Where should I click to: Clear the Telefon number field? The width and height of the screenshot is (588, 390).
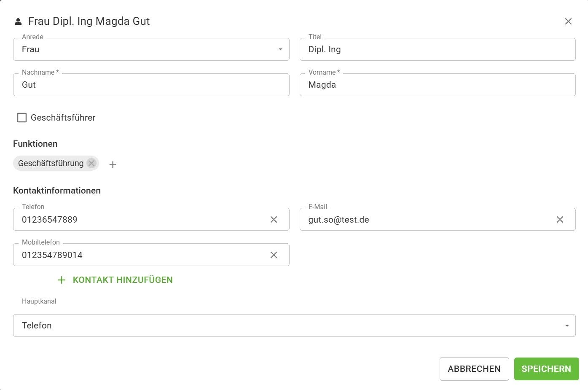[274, 219]
